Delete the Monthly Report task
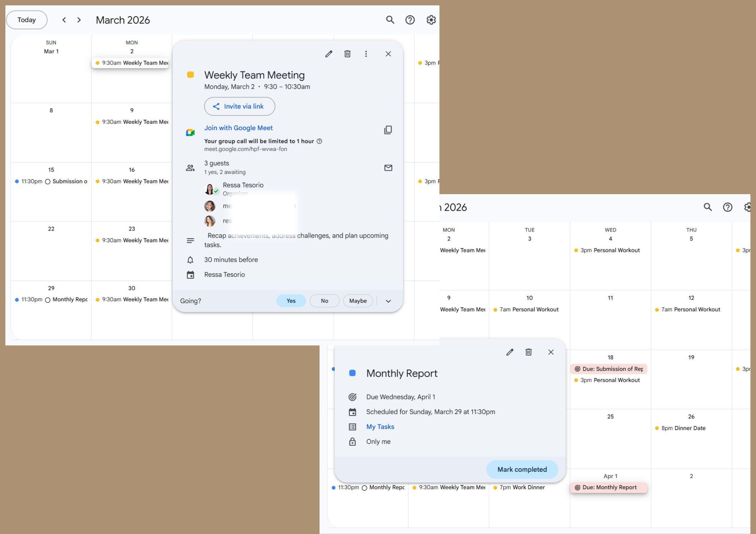This screenshot has height=534, width=756. point(528,352)
